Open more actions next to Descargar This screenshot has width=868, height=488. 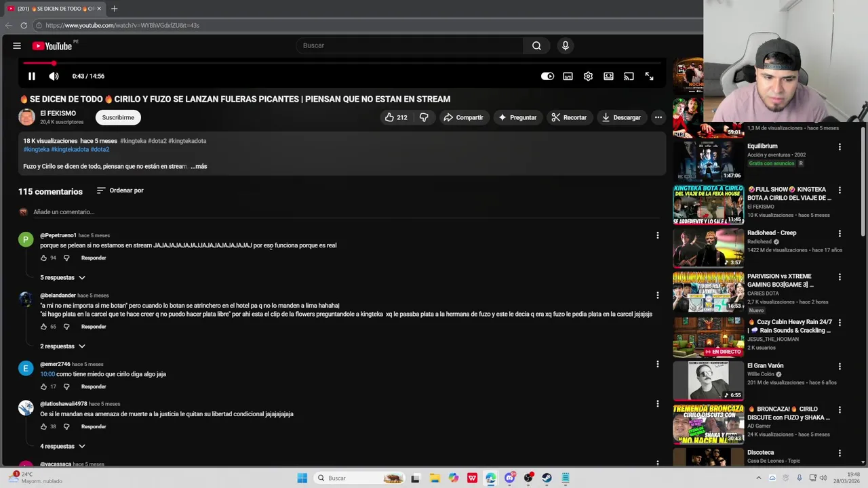pos(658,117)
